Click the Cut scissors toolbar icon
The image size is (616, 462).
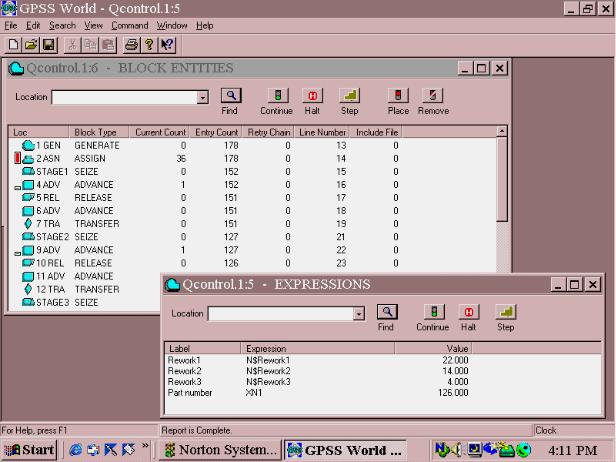[x=72, y=45]
